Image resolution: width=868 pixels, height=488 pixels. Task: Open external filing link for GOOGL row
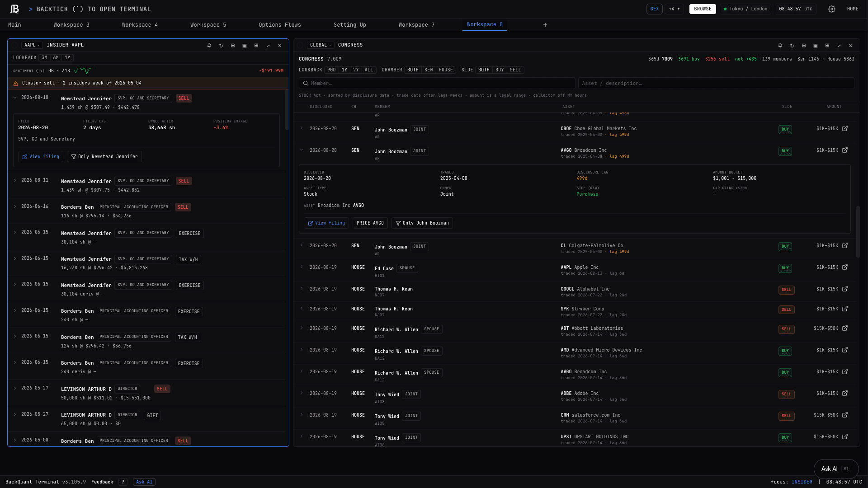click(x=845, y=289)
